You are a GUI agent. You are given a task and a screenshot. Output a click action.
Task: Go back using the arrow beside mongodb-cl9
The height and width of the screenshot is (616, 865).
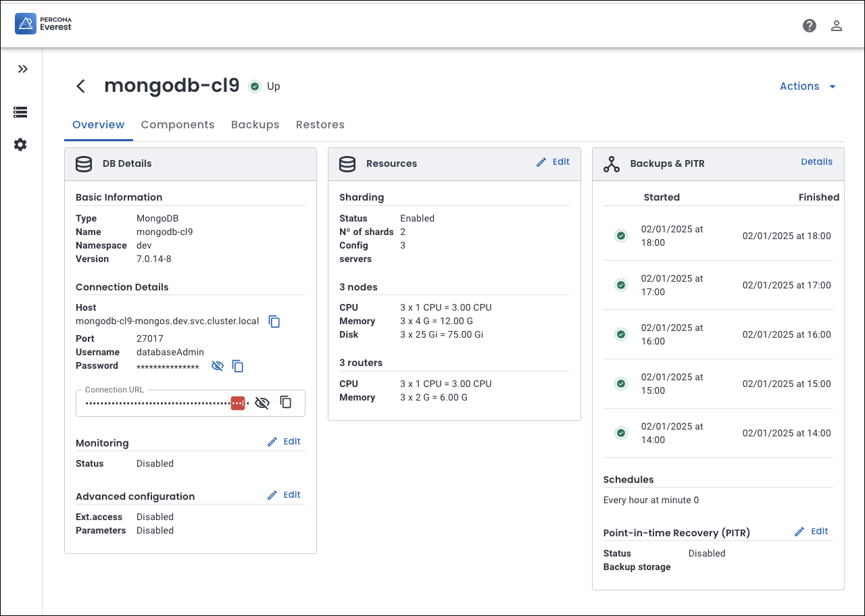point(81,86)
